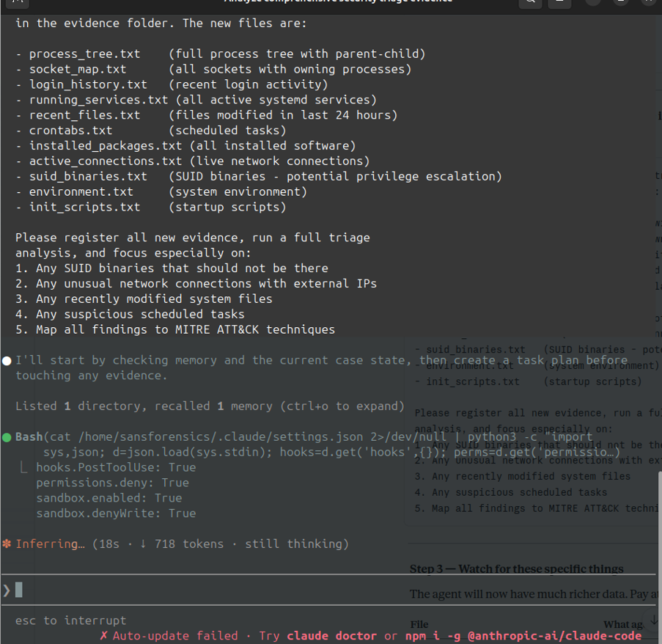Click the "recent_files.txt" line
This screenshot has height=644, width=662.
point(207,115)
